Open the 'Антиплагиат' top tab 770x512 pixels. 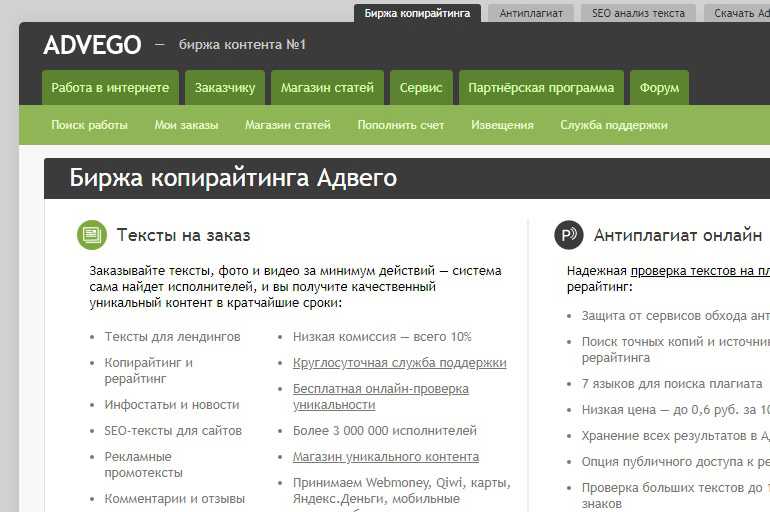click(531, 13)
